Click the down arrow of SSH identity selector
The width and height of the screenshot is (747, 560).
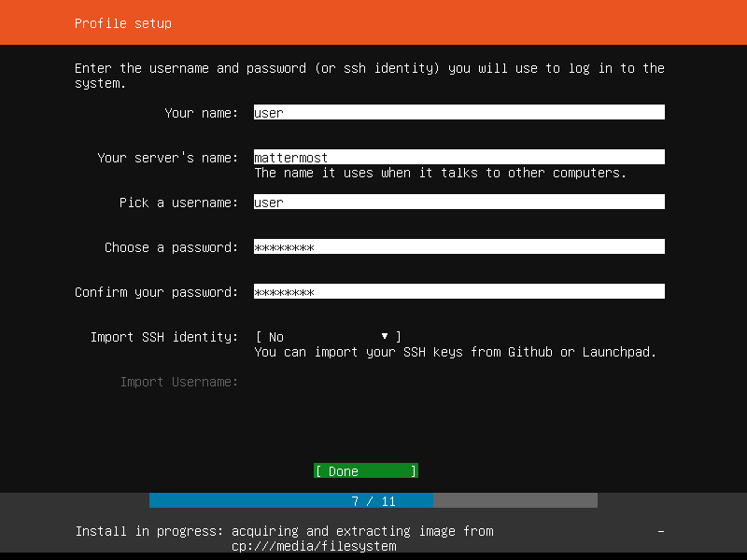click(x=385, y=336)
